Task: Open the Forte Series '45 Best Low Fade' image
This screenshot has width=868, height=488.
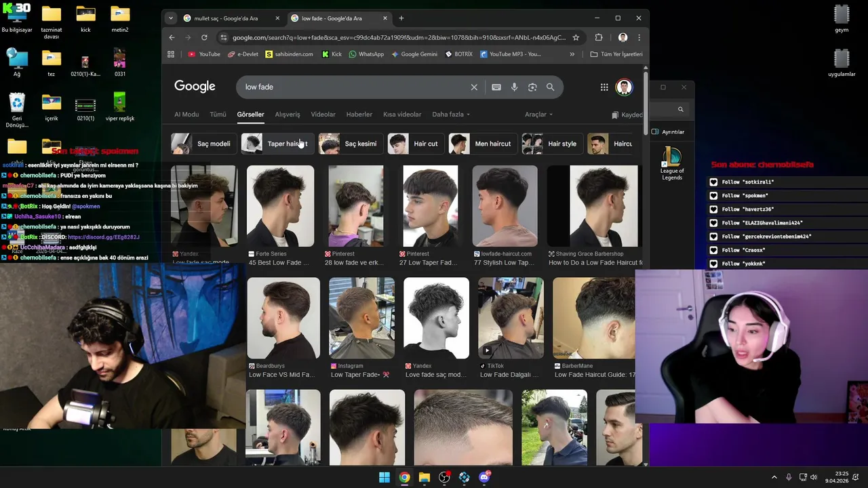Action: (x=280, y=206)
